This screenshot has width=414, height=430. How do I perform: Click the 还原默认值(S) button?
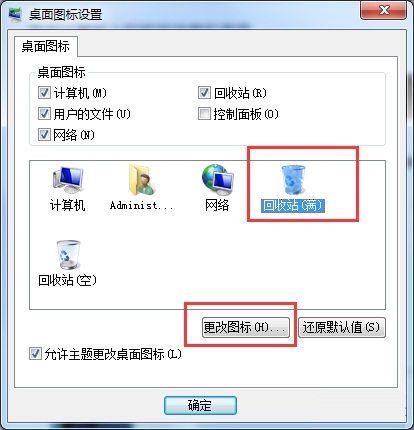[x=342, y=327]
